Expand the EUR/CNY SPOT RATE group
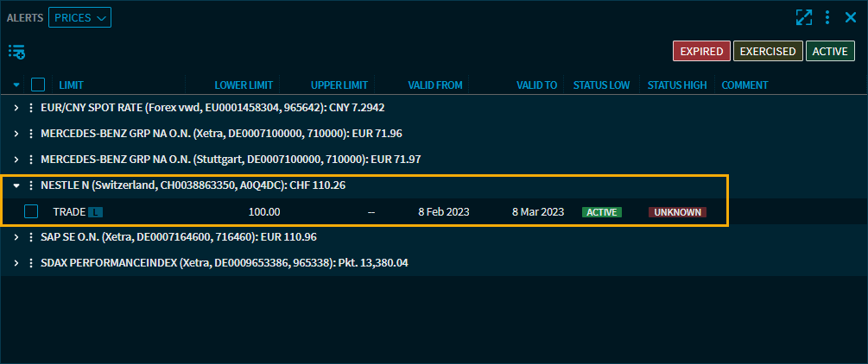Viewport: 868px width, 364px height. point(16,108)
